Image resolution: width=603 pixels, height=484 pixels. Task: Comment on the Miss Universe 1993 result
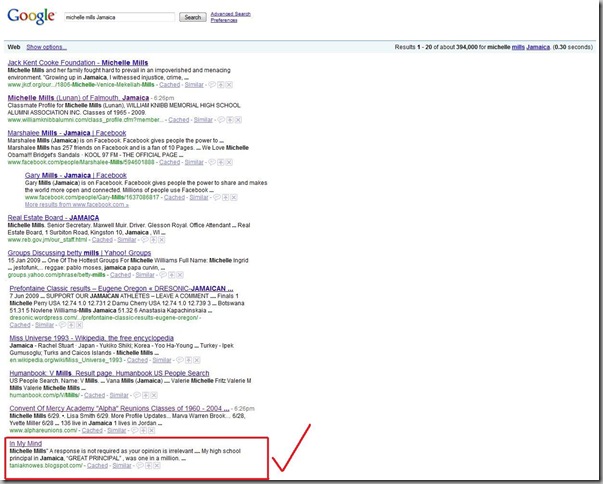[x=180, y=360]
